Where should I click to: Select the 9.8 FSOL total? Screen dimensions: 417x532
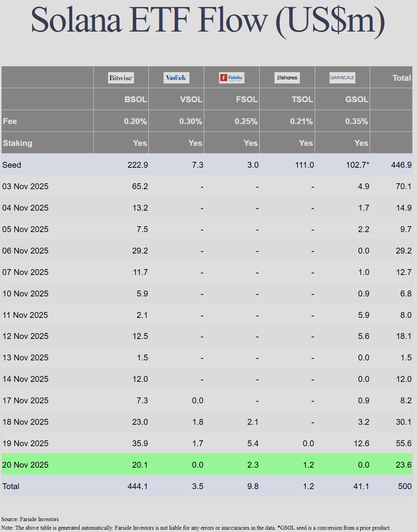[253, 486]
